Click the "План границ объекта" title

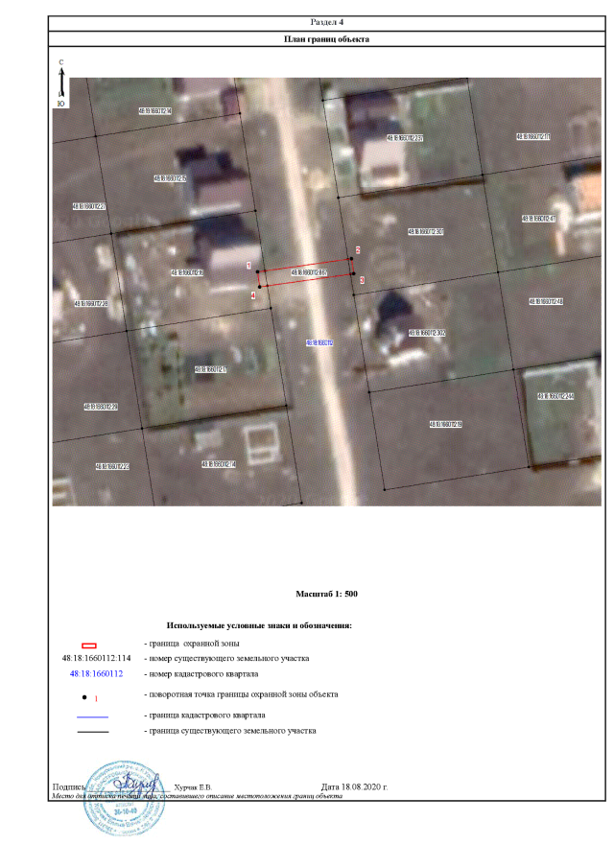[x=326, y=39]
